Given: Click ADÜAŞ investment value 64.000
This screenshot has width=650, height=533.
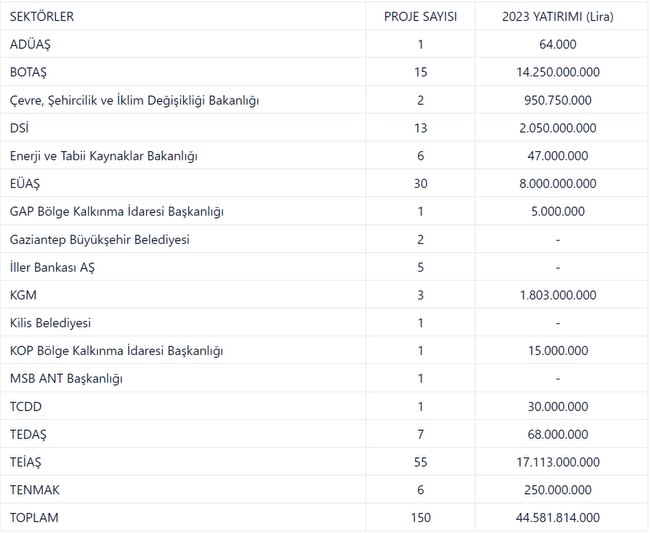Looking at the screenshot, I should 558,44.
